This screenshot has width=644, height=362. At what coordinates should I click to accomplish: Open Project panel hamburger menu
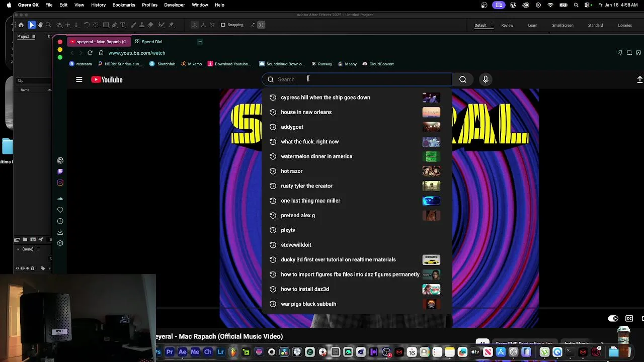point(34,36)
